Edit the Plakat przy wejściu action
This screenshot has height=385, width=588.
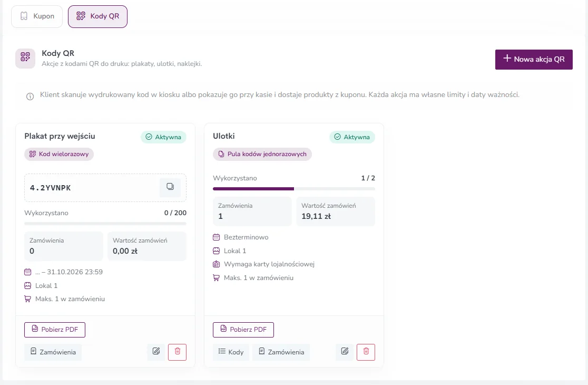(x=156, y=352)
